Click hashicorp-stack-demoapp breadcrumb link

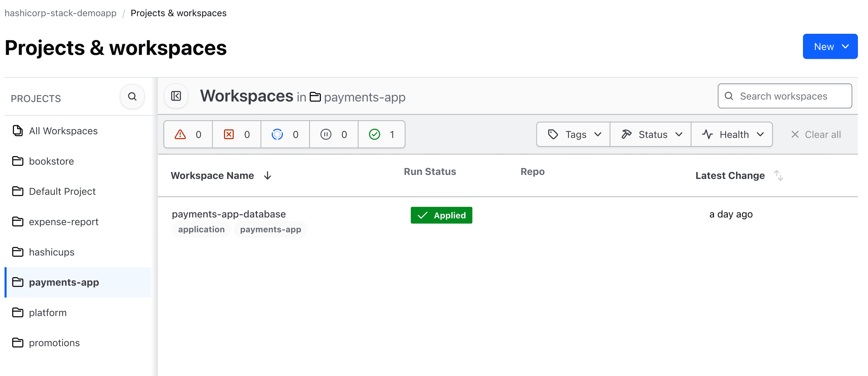click(x=61, y=13)
